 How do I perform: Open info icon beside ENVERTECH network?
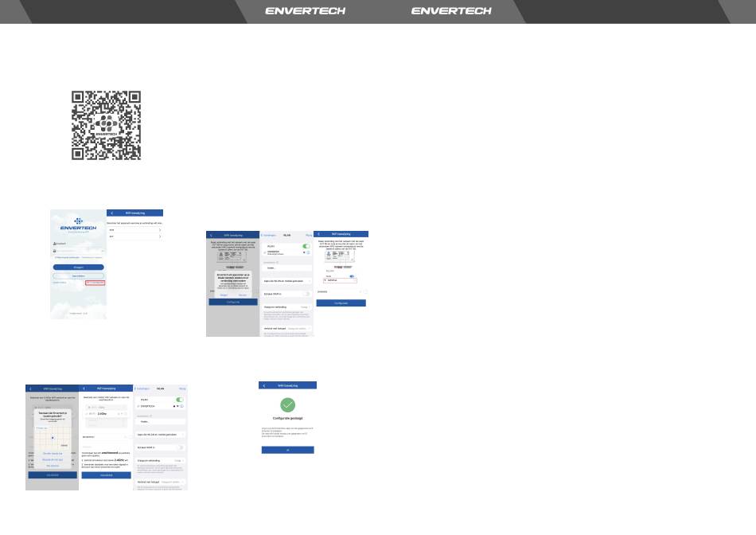pyautogui.click(x=181, y=406)
